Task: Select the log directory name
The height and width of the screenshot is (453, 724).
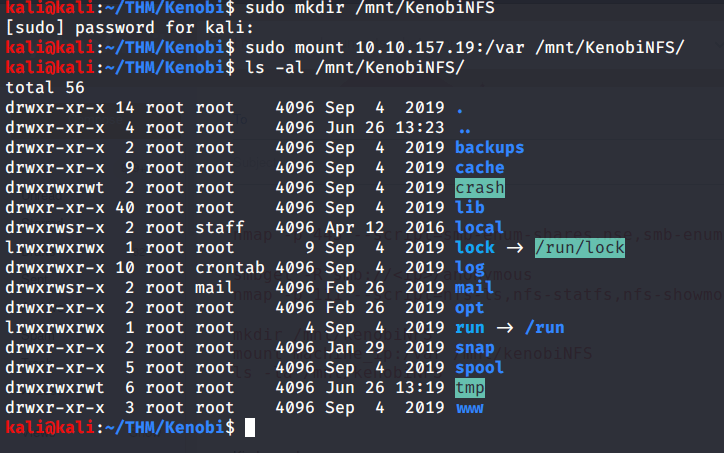Action: coord(470,268)
